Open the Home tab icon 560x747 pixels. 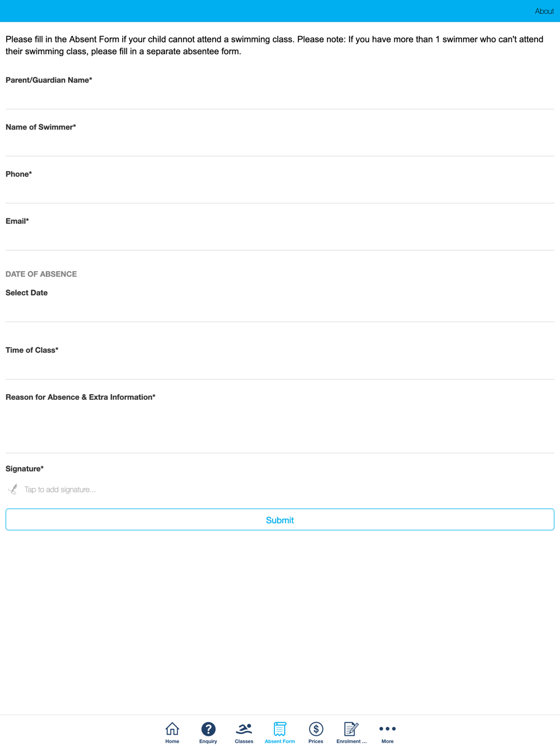point(172,729)
